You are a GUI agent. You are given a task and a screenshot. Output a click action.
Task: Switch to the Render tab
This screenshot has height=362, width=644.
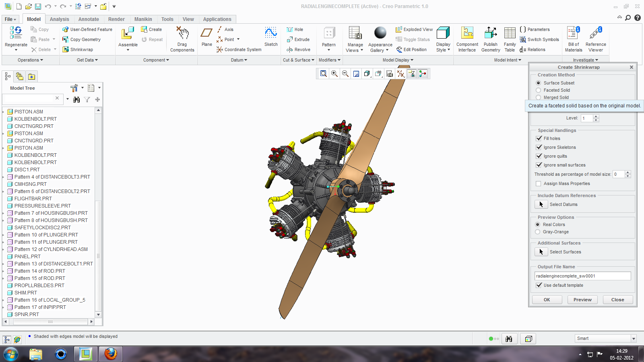pyautogui.click(x=116, y=19)
